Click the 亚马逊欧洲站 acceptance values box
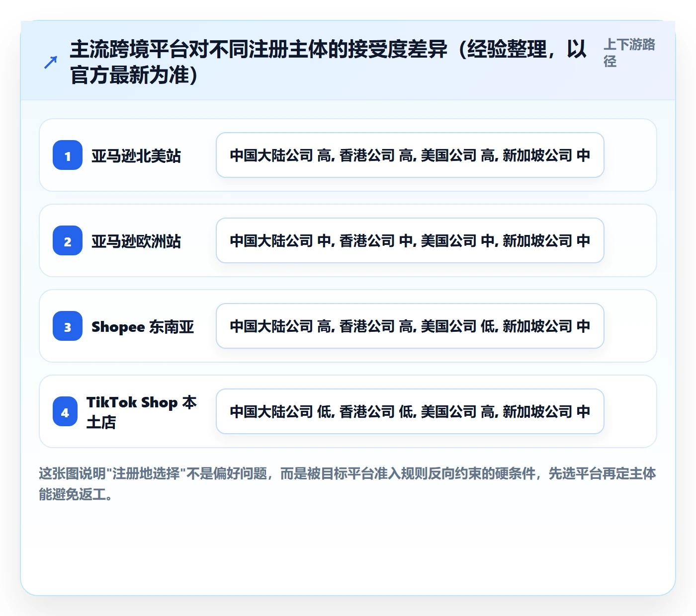Screen dimensions: 696x616 point(410,240)
